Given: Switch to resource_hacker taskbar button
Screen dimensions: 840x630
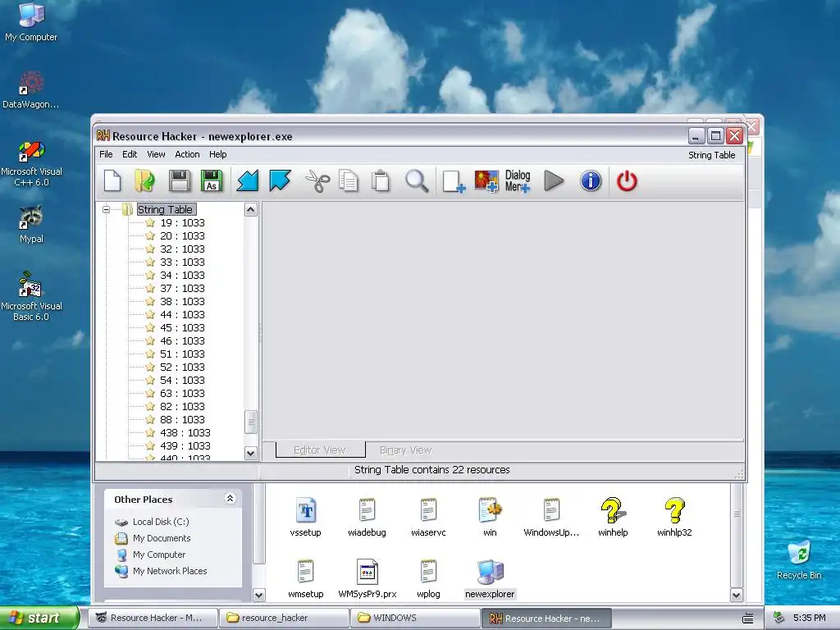Looking at the screenshot, I should (x=285, y=618).
